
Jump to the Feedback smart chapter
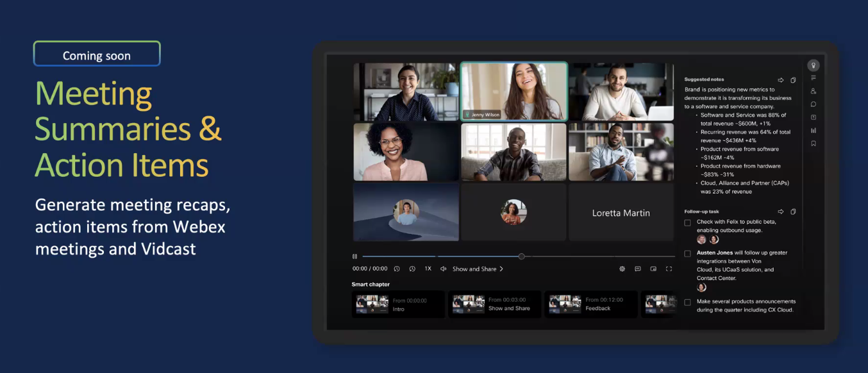click(591, 304)
